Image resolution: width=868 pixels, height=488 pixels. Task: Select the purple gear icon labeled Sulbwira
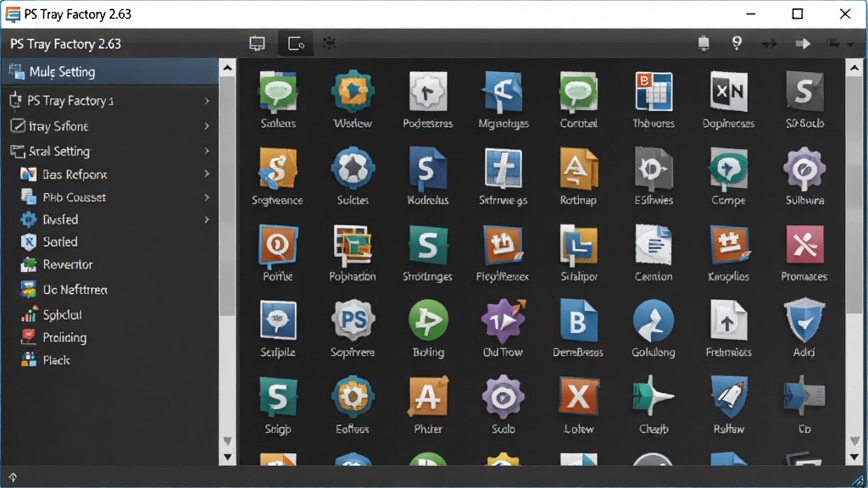(804, 169)
